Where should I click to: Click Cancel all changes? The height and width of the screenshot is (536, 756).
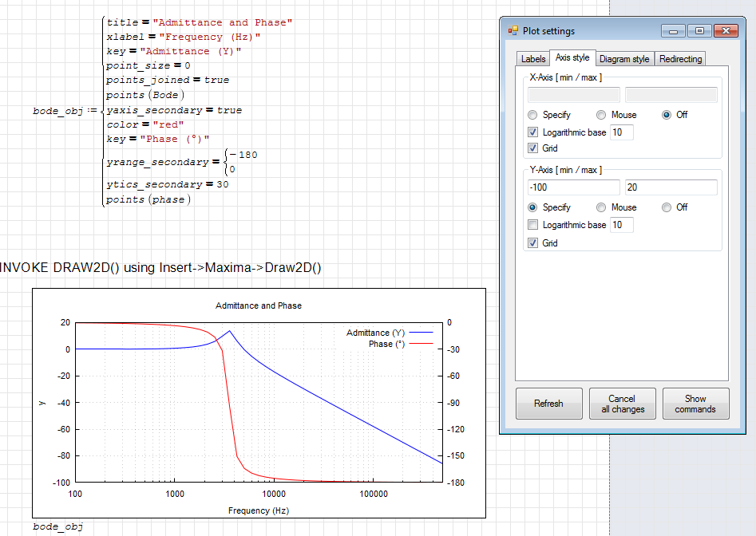(623, 403)
